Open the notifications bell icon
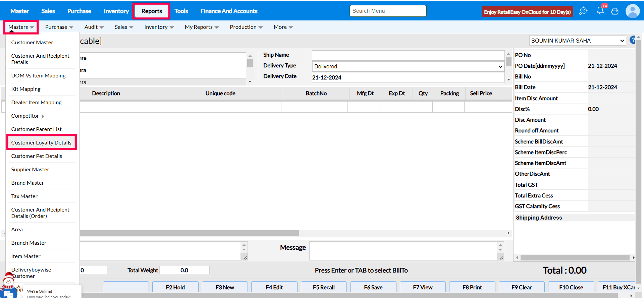644x298 pixels. [x=600, y=11]
